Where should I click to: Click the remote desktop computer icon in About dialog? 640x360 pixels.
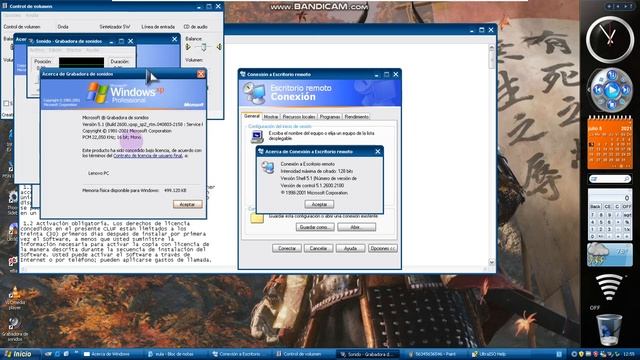point(268,167)
